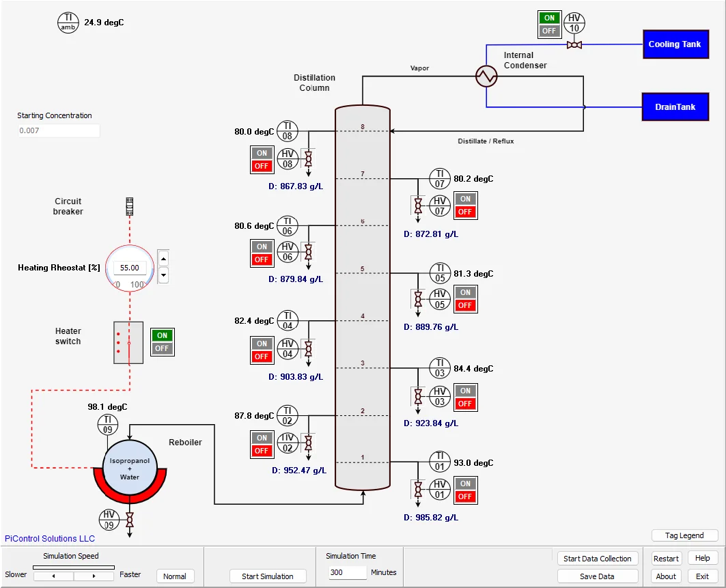Click the TI-09 indicator near the Reboiler

pyautogui.click(x=108, y=424)
